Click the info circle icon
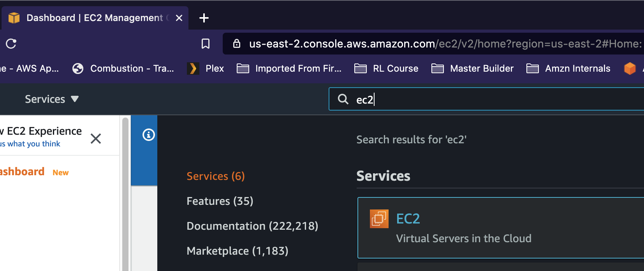Screen dimensions: 644x271 point(149,135)
